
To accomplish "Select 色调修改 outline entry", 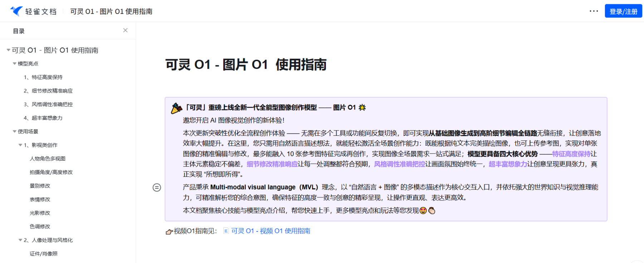I will tap(40, 227).
